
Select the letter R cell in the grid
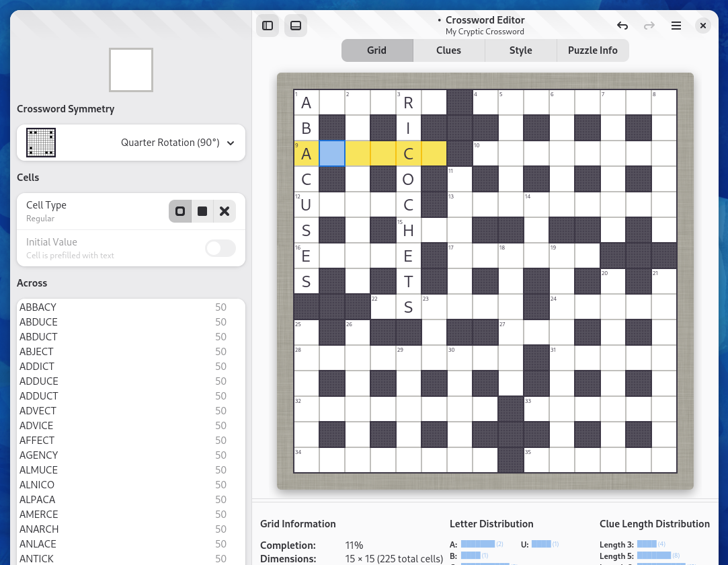pos(408,102)
